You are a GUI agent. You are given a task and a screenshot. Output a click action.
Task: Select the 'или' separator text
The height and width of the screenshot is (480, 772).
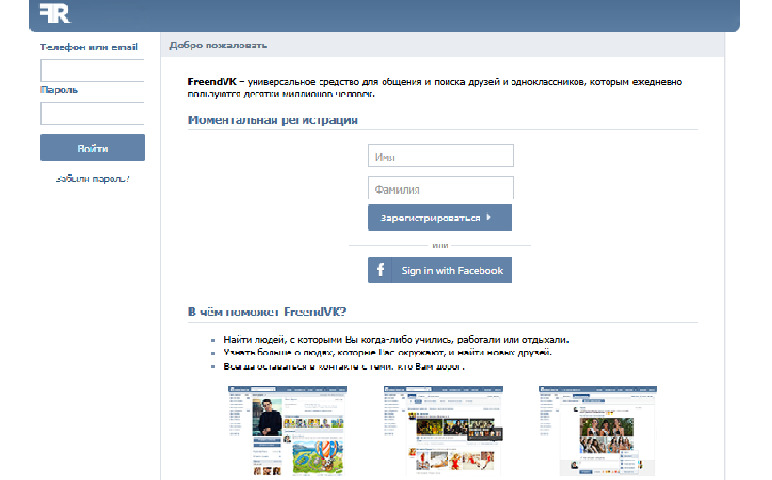[440, 245]
